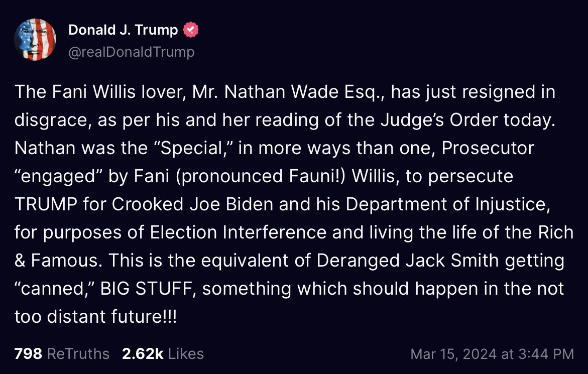Click the name 'Nathan Wade Esq.'

pos(304,92)
